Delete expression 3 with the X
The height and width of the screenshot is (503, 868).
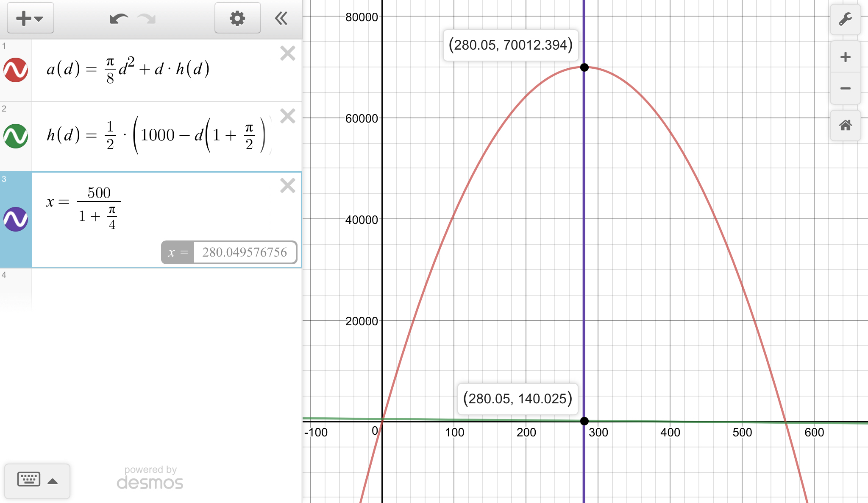[288, 186]
